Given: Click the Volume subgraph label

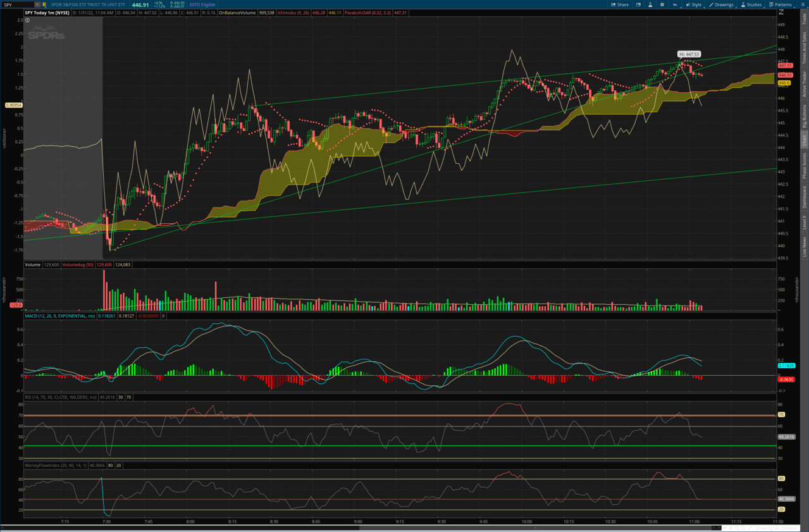Looking at the screenshot, I should click(x=33, y=265).
